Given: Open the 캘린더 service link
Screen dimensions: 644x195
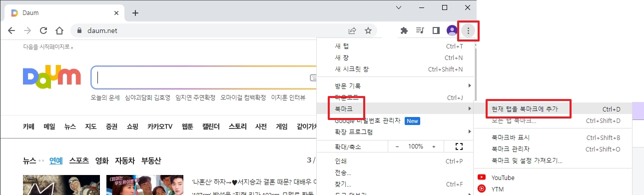Looking at the screenshot, I should pos(211,126).
